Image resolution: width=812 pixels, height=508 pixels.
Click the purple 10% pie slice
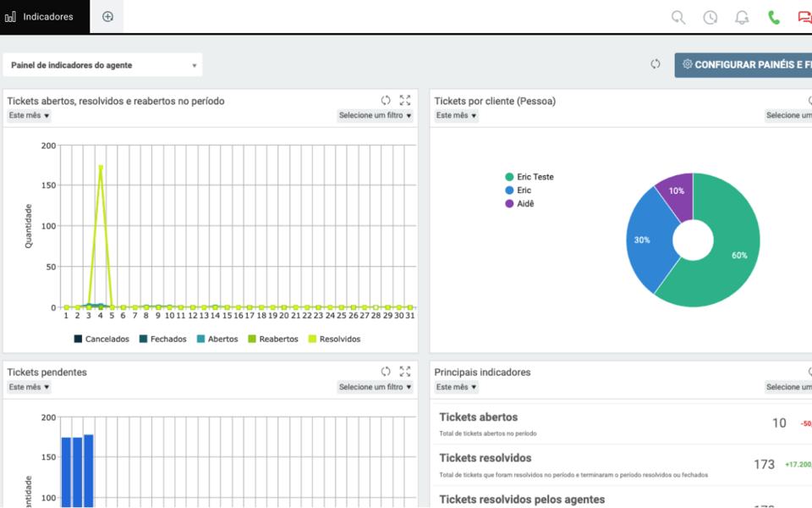[x=677, y=193]
